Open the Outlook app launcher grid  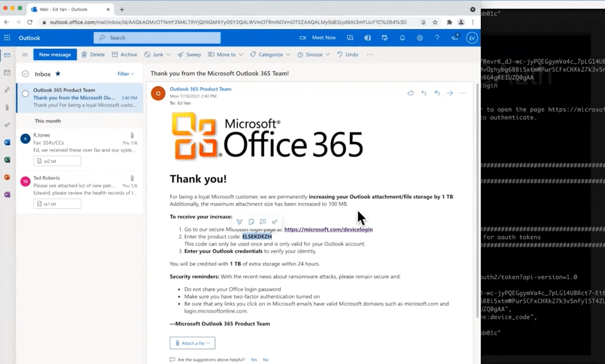coord(7,38)
